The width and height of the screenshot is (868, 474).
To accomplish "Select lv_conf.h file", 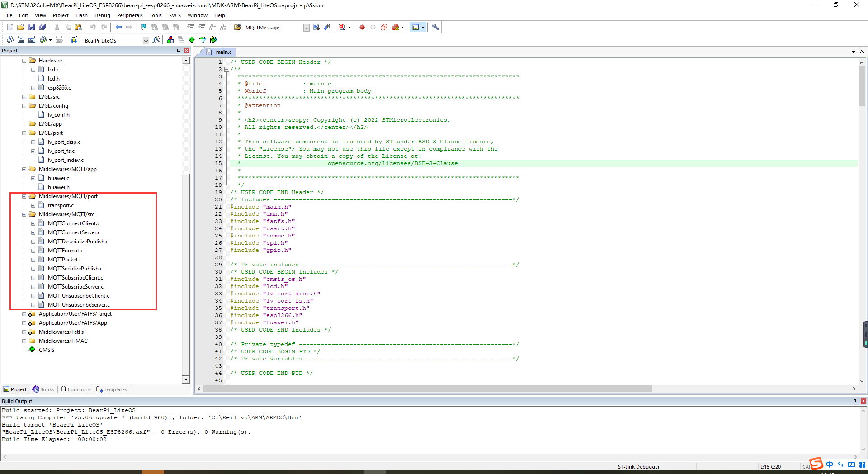I will click(58, 115).
